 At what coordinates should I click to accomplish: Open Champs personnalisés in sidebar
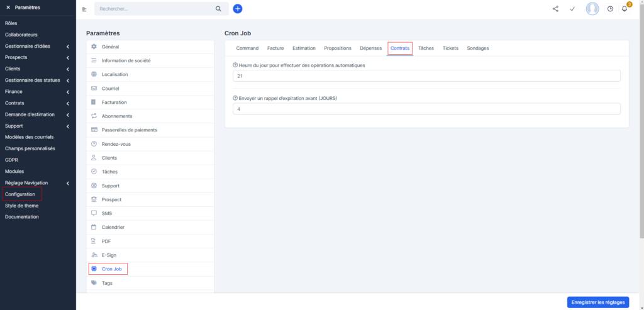tap(30, 148)
